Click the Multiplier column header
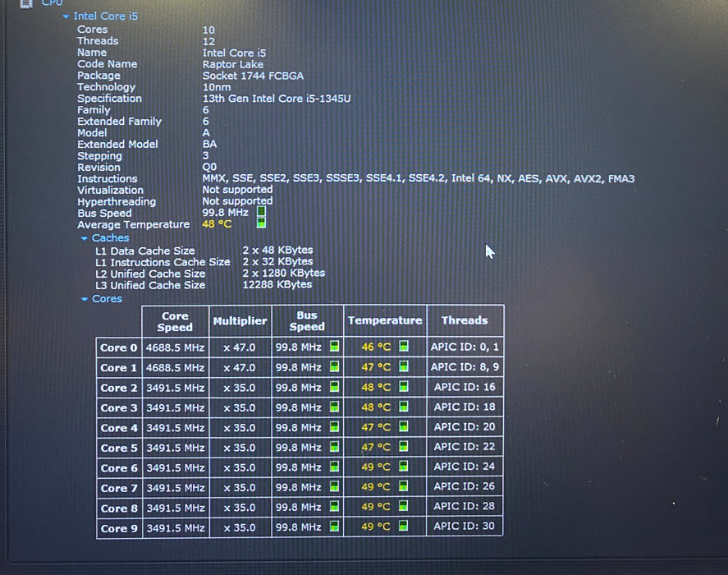728x575 pixels. 240,321
